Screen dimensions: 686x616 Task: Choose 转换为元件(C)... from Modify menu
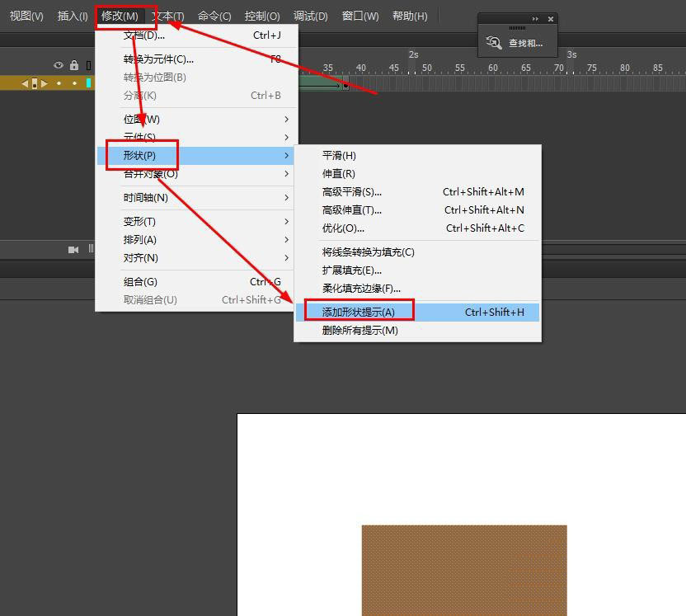click(x=158, y=59)
